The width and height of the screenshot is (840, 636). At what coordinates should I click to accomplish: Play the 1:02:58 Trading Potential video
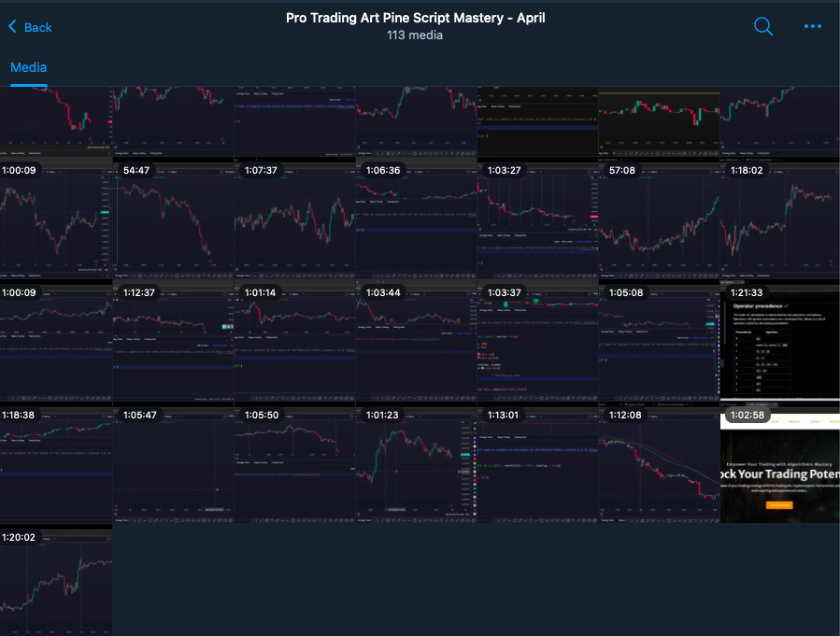779,463
